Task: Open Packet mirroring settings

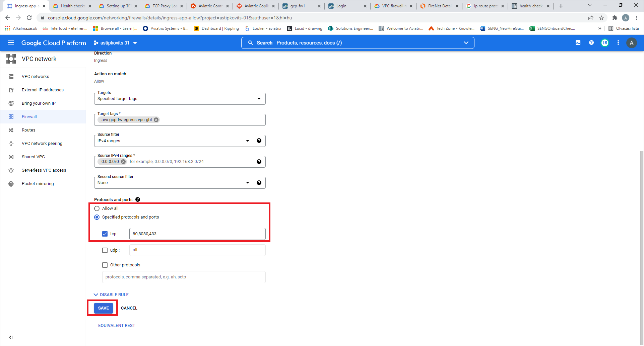Action: tap(38, 183)
